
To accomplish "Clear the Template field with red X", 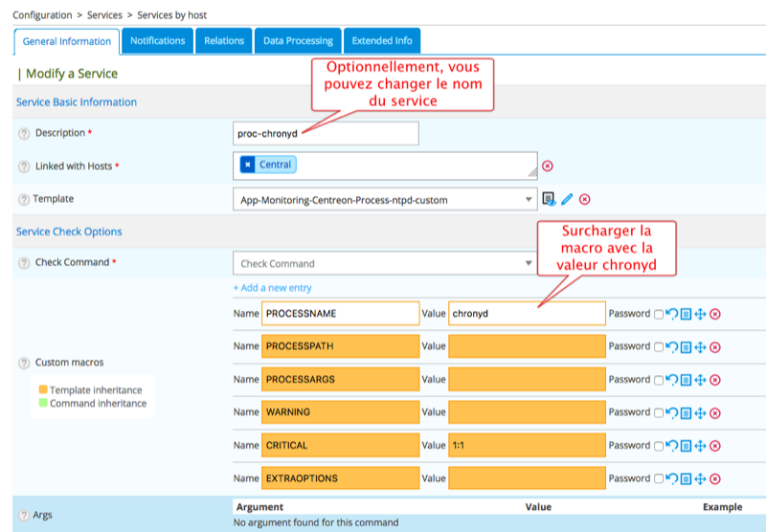I will click(x=585, y=199).
